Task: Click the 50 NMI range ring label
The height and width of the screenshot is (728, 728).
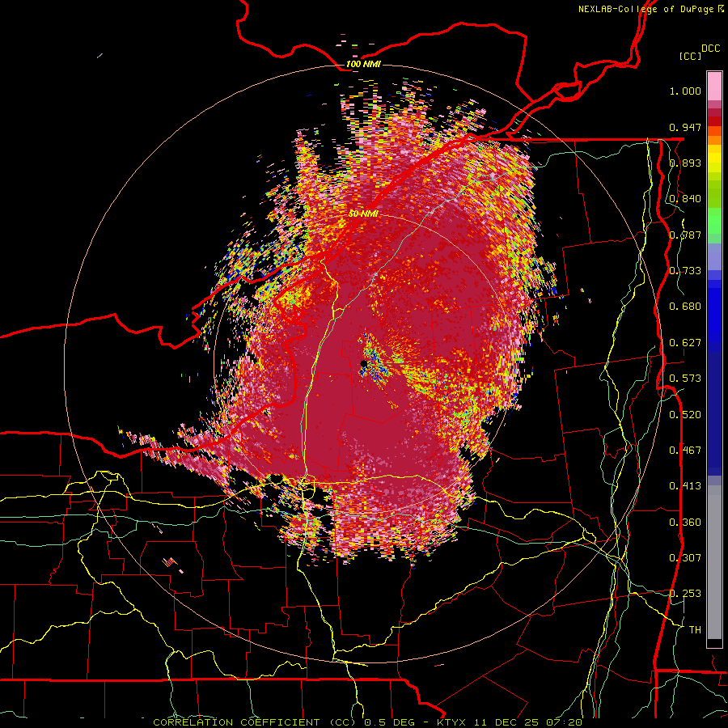Action: point(363,214)
